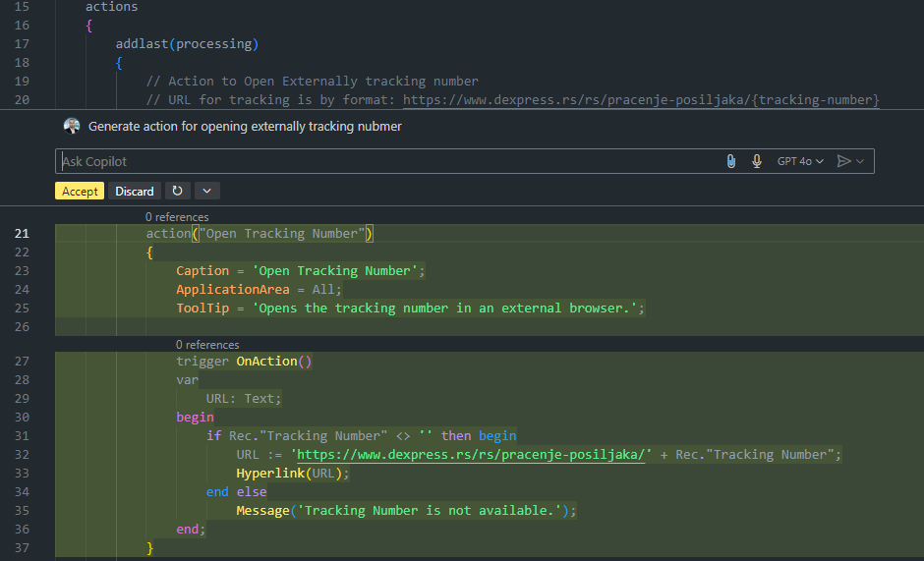Click 0 references lens above trigger OnAction
The width and height of the screenshot is (924, 561).
click(207, 345)
